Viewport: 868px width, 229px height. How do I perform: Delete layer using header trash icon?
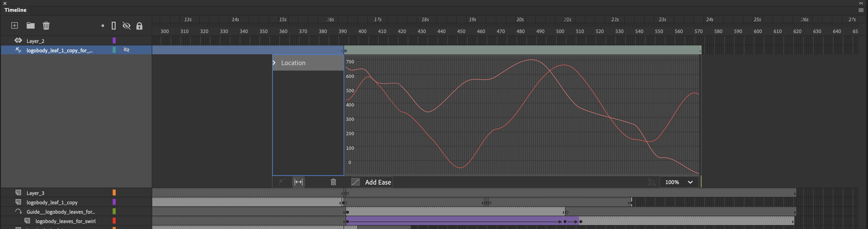(46, 26)
